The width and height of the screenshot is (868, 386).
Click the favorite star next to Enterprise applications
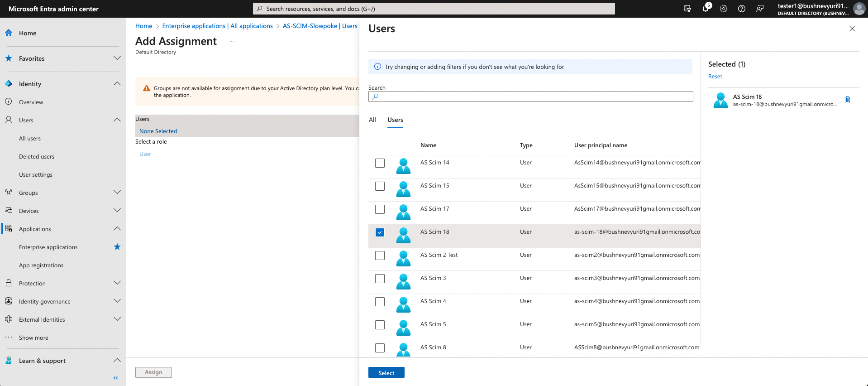117,247
